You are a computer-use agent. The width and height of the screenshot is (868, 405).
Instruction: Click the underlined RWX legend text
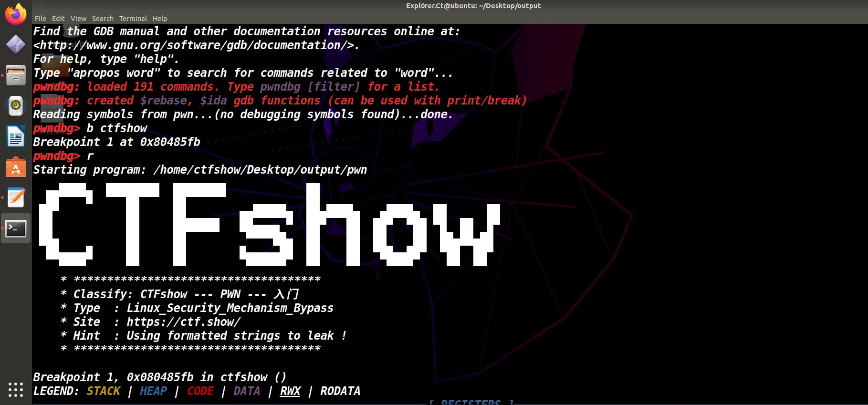290,391
